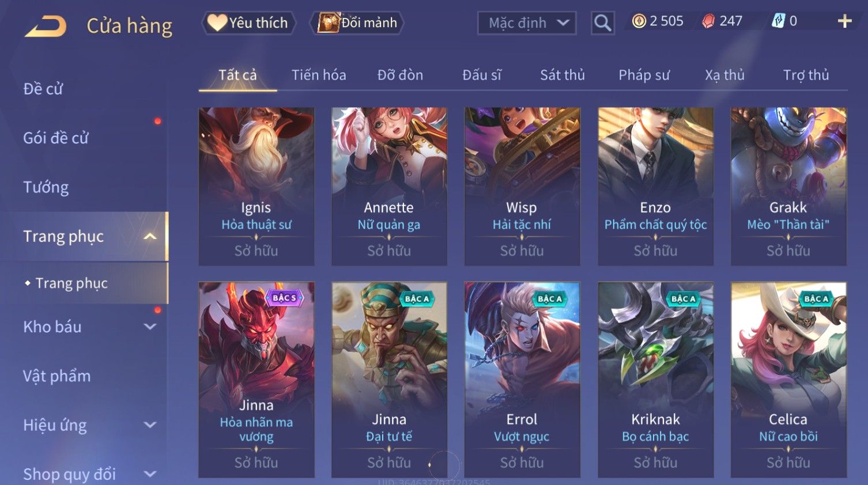This screenshot has height=485, width=868.
Task: Click the heart Yêu thích button
Action: point(248,23)
